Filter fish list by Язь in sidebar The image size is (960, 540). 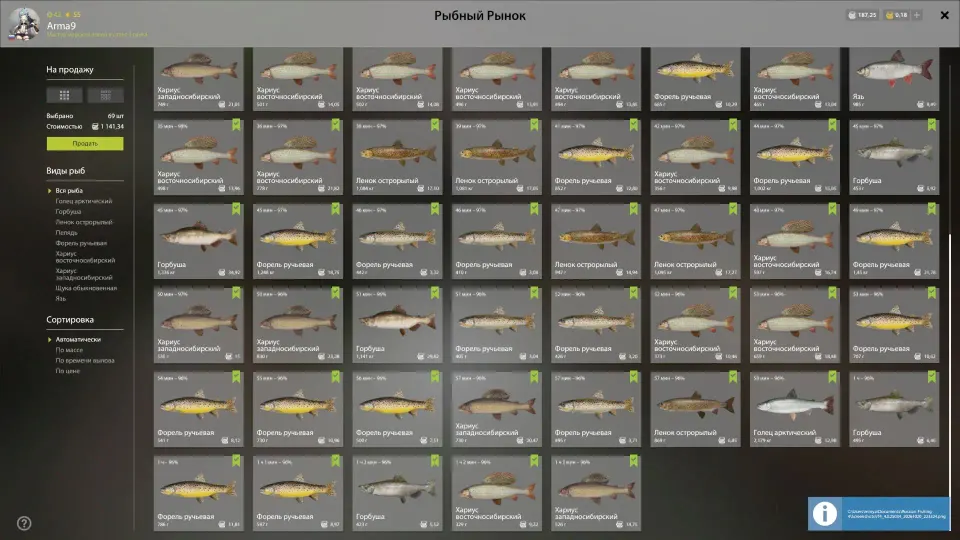point(61,298)
